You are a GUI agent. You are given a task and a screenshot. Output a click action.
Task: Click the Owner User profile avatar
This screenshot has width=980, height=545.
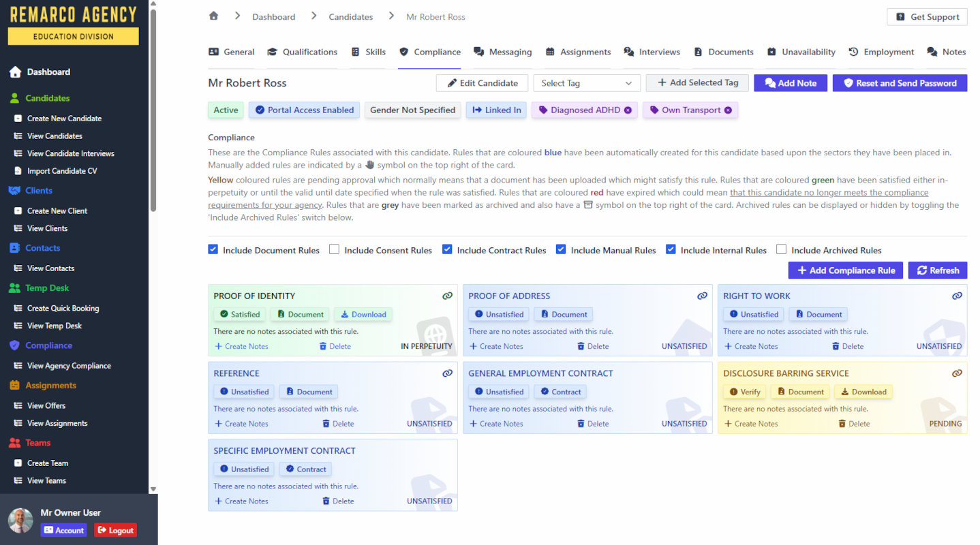[20, 520]
